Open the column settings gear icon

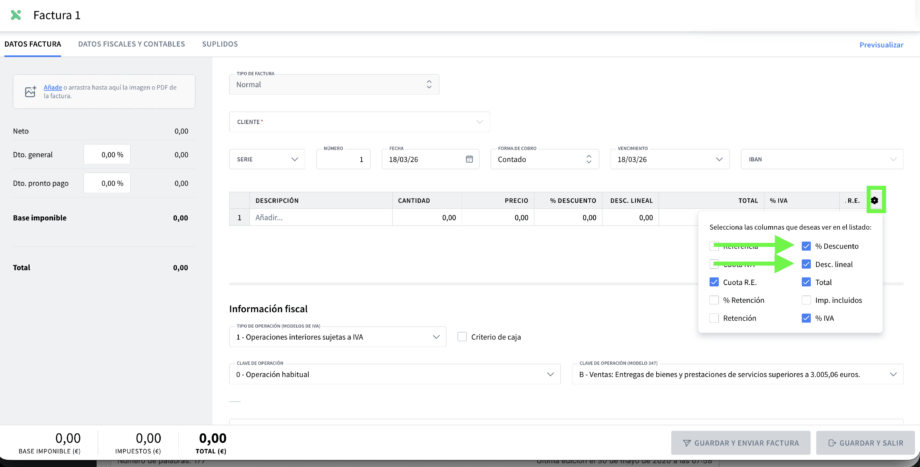(x=875, y=200)
